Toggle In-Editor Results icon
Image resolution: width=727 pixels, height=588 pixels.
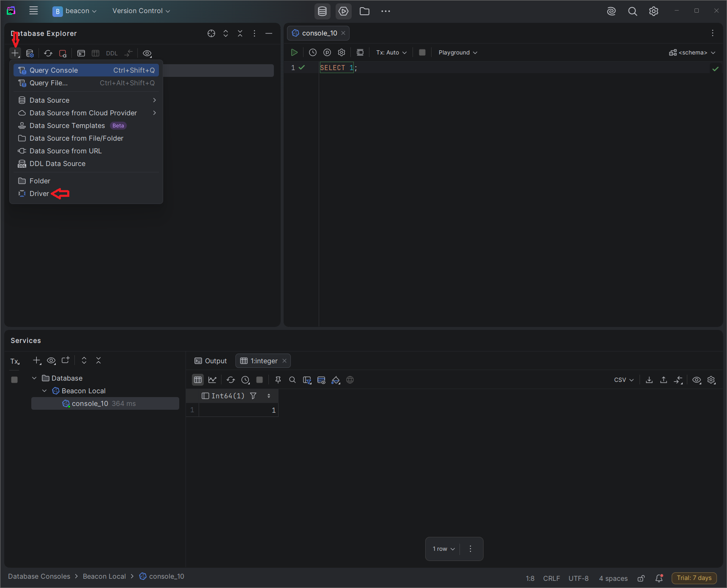point(360,52)
